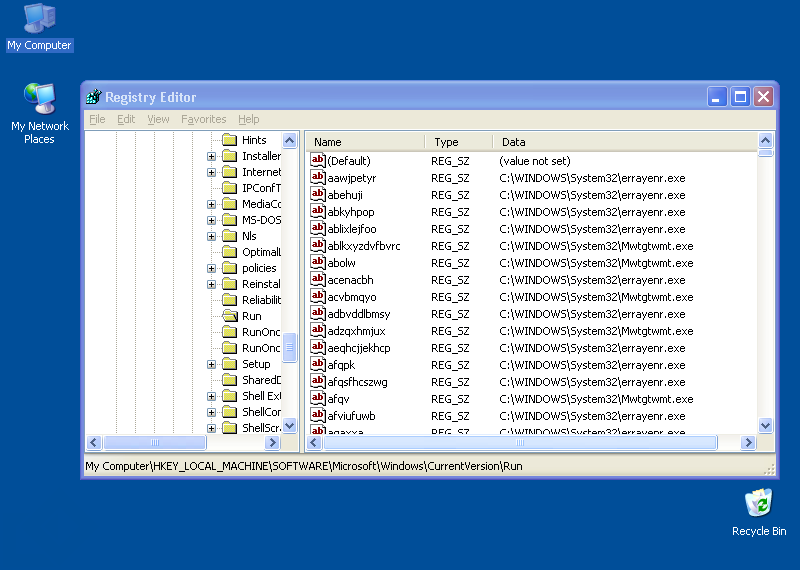The width and height of the screenshot is (800, 570).
Task: Click the Hints folder icon
Action: point(230,140)
